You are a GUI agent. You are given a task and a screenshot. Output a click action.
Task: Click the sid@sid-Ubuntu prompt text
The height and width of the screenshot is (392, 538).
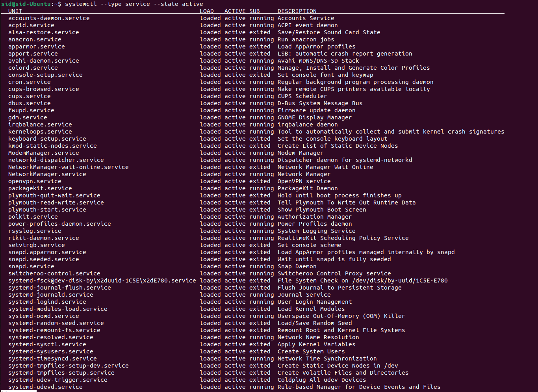tap(25, 4)
